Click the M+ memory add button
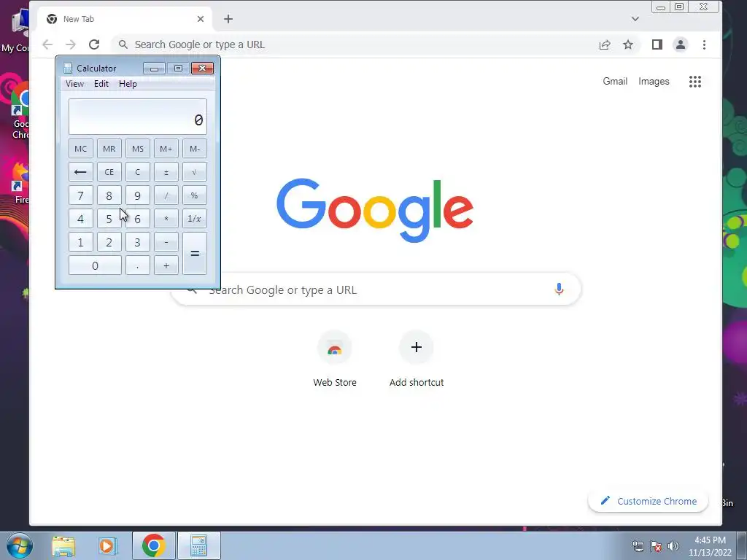Image resolution: width=747 pixels, height=560 pixels. click(x=166, y=149)
